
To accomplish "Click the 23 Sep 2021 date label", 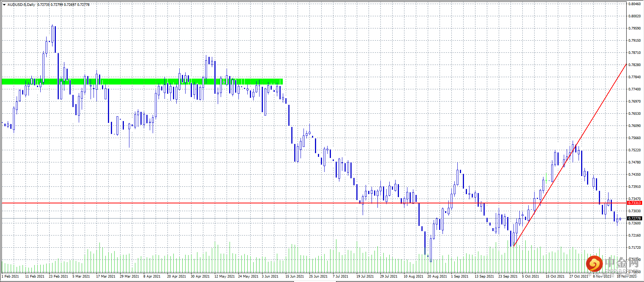I will click(x=508, y=276).
